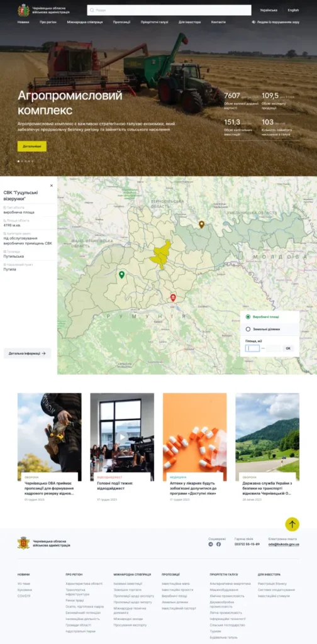Viewport: 317px width, 644px height.
Task: Play the video on Відеодайджест card
Action: click(122, 437)
